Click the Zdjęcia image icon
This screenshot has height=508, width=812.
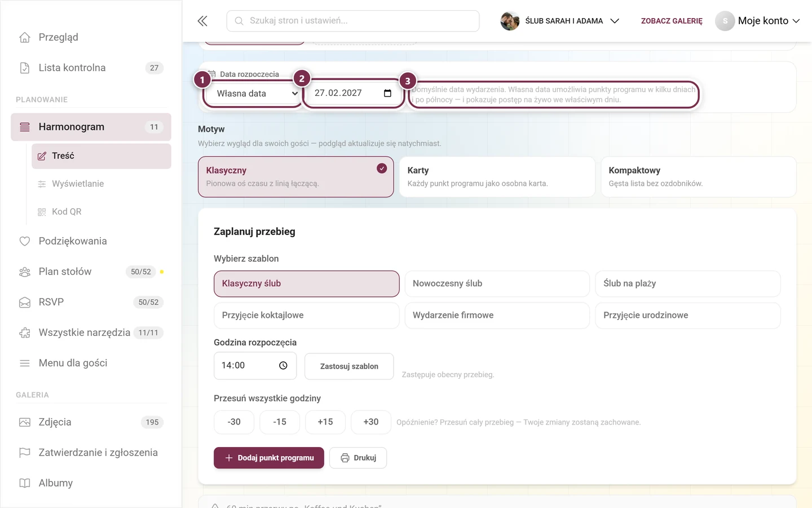[25, 422]
